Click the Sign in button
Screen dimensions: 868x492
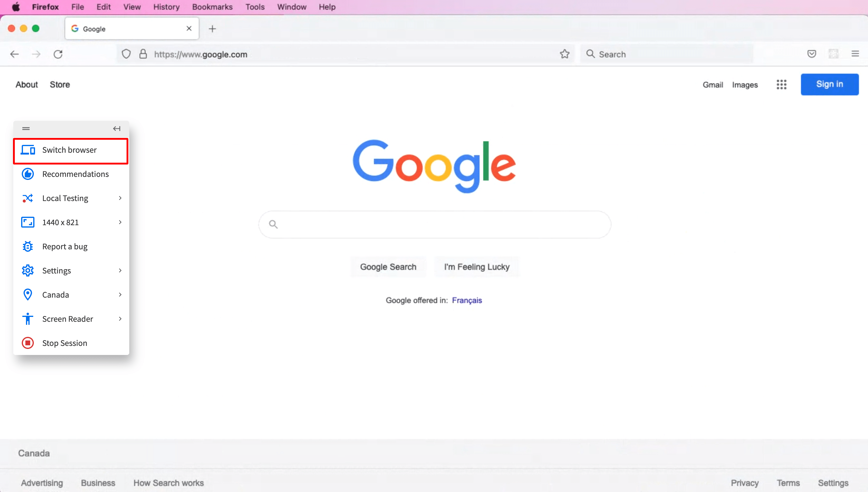(829, 84)
